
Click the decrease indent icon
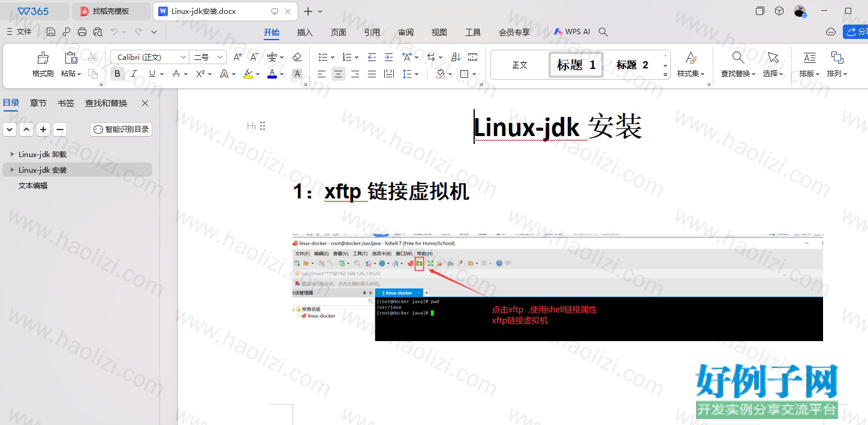(x=372, y=57)
